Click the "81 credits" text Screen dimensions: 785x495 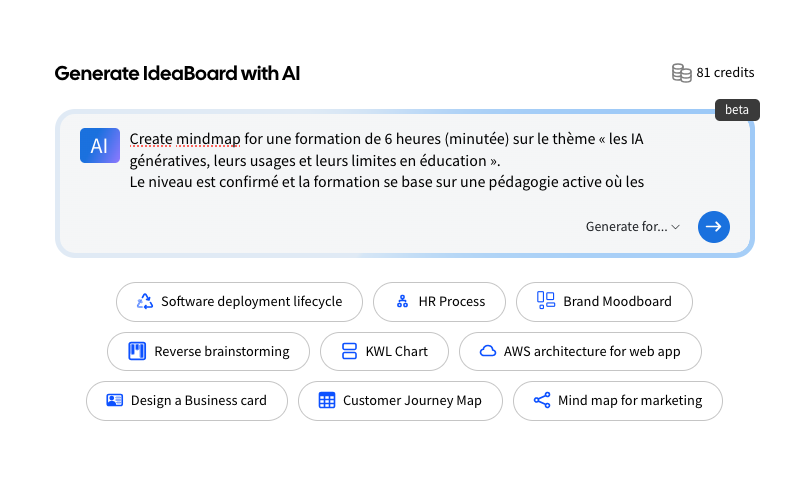coord(725,73)
